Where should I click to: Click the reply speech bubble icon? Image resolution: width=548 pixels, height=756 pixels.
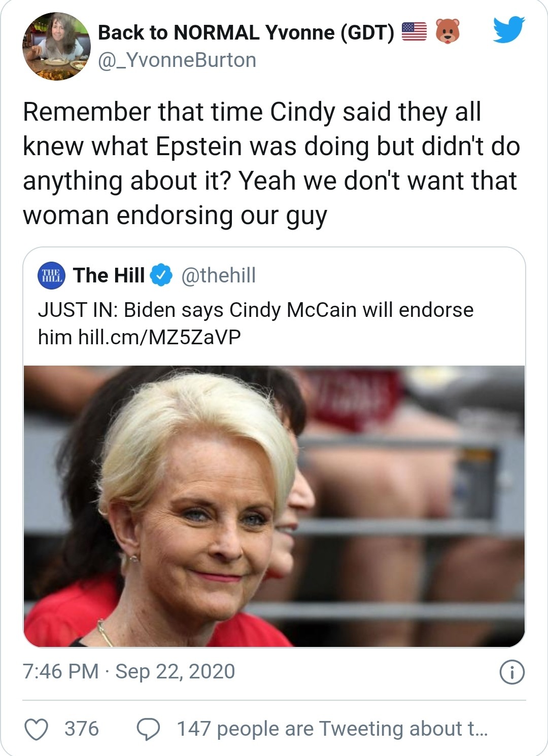(x=148, y=729)
